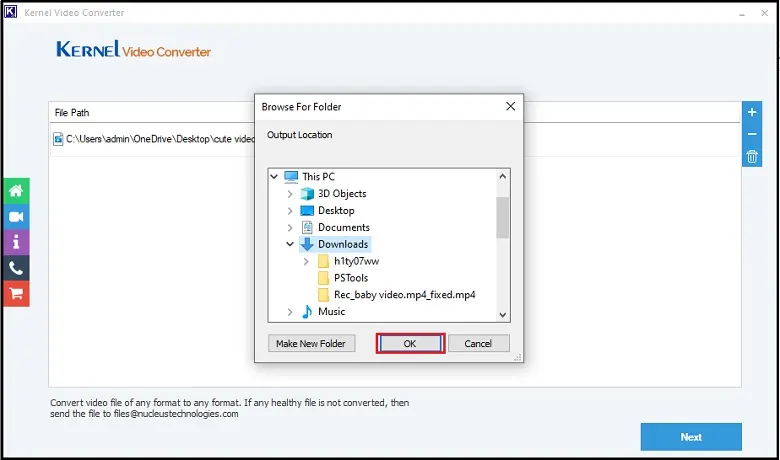This screenshot has width=780, height=460.
Task: Open the Home sidebar icon
Action: click(x=16, y=191)
